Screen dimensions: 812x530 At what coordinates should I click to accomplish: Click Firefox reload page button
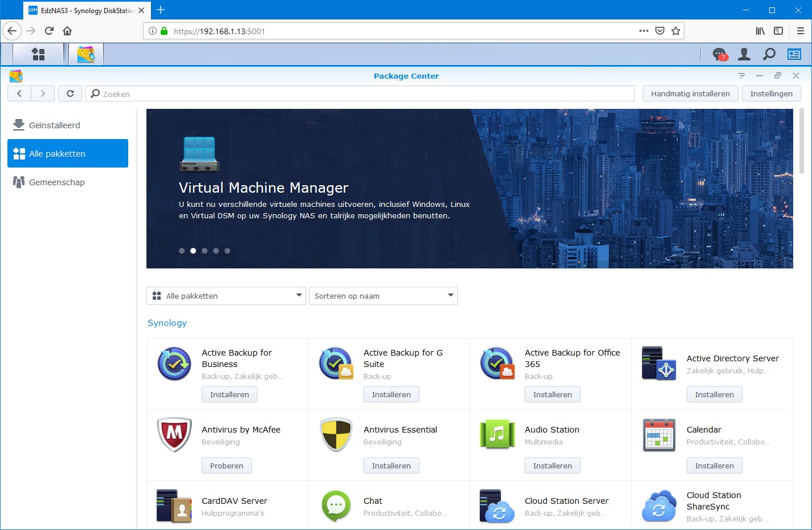(49, 31)
